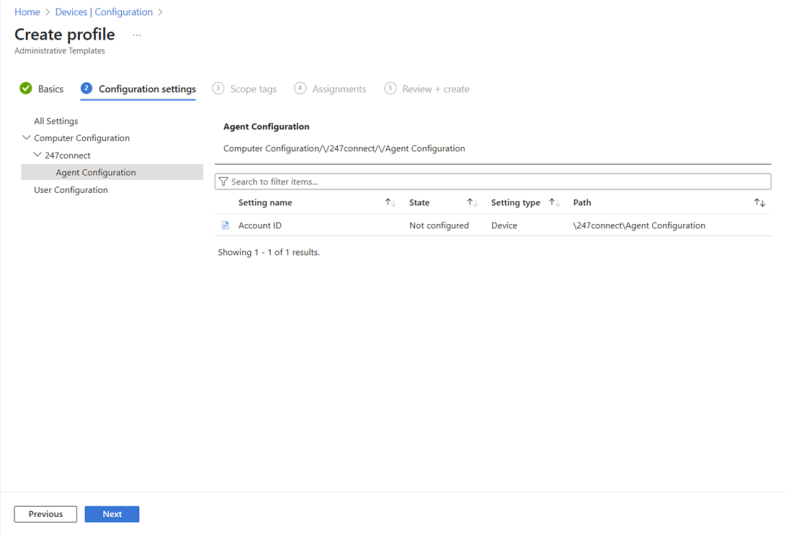Open Devices | Configuration breadcrumb link
This screenshot has height=535, width=786.
click(104, 12)
